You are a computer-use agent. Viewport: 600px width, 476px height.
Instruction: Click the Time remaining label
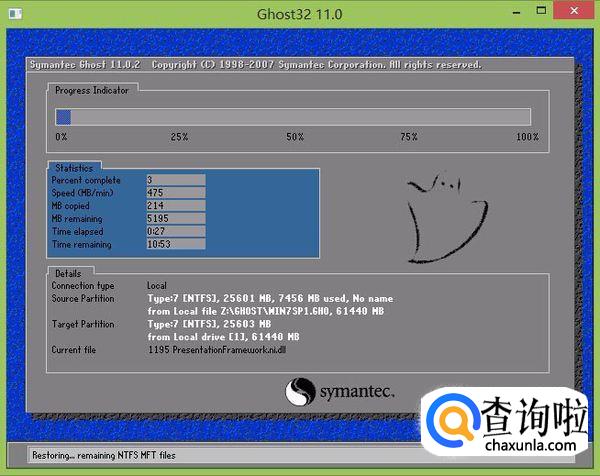(x=82, y=244)
